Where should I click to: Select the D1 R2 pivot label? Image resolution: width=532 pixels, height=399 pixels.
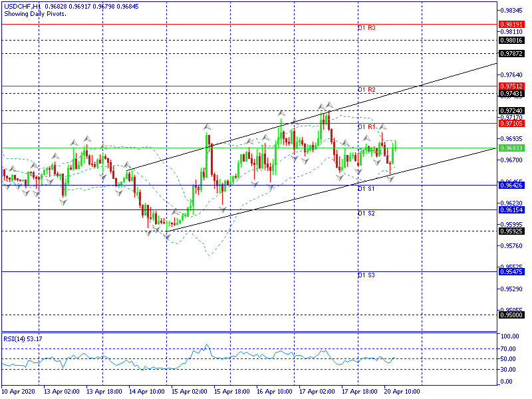(366, 90)
